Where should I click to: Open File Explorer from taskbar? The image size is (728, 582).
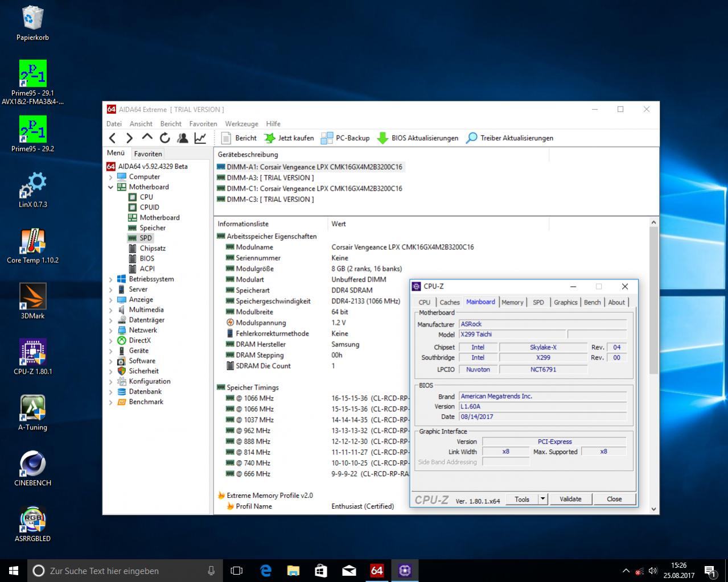click(293, 570)
